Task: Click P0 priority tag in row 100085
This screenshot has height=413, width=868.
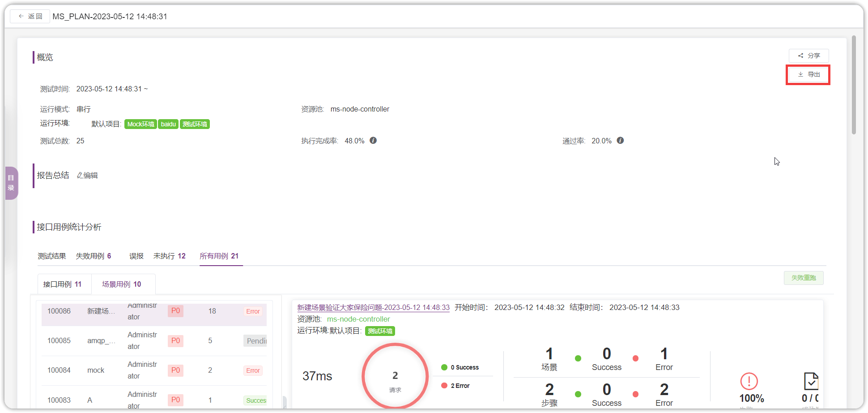Action: point(175,341)
